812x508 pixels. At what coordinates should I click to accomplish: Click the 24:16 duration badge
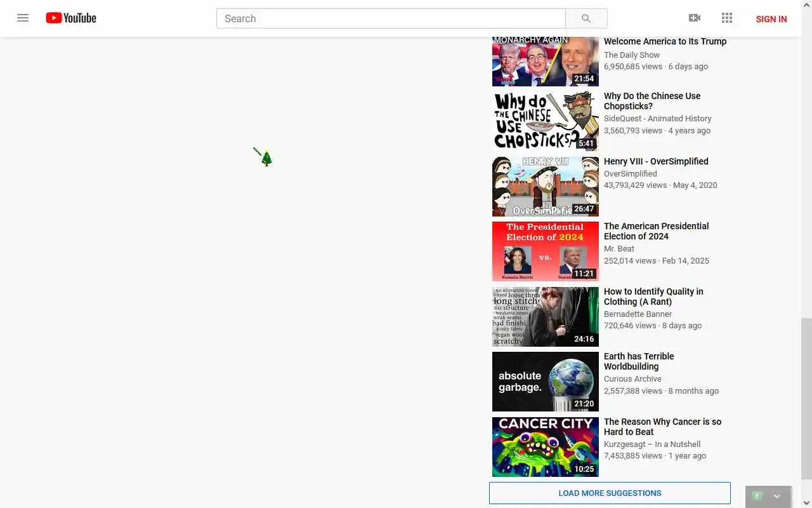point(584,339)
